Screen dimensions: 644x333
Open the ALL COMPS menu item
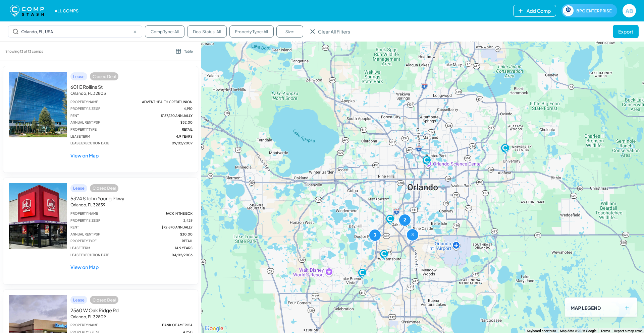[66, 11]
